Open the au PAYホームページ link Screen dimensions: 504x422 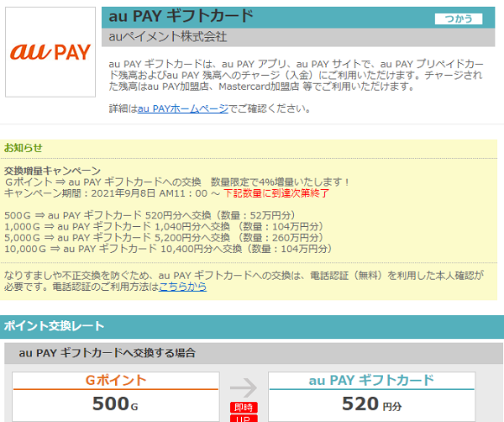183,108
